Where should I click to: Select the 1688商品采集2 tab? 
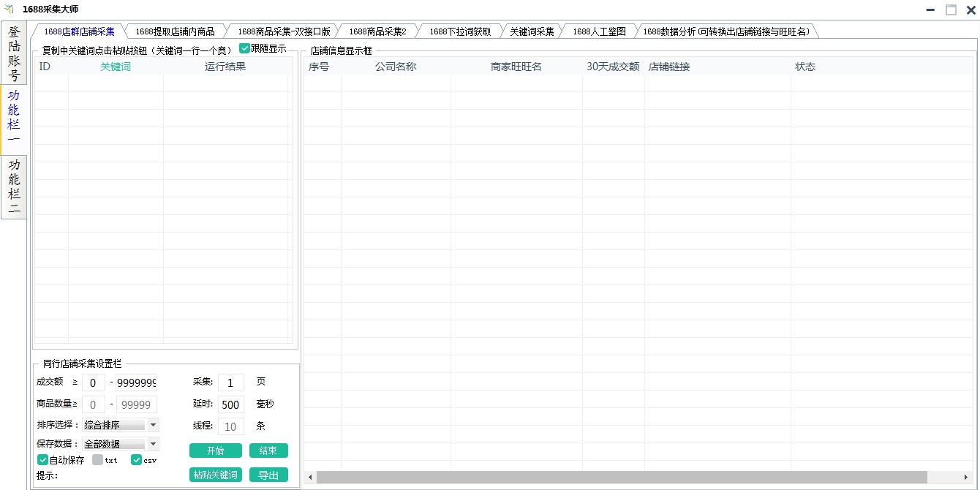(377, 31)
